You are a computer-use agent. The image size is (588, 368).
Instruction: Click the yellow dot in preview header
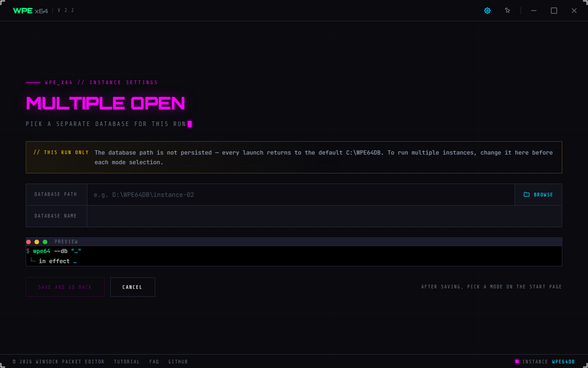pos(37,242)
